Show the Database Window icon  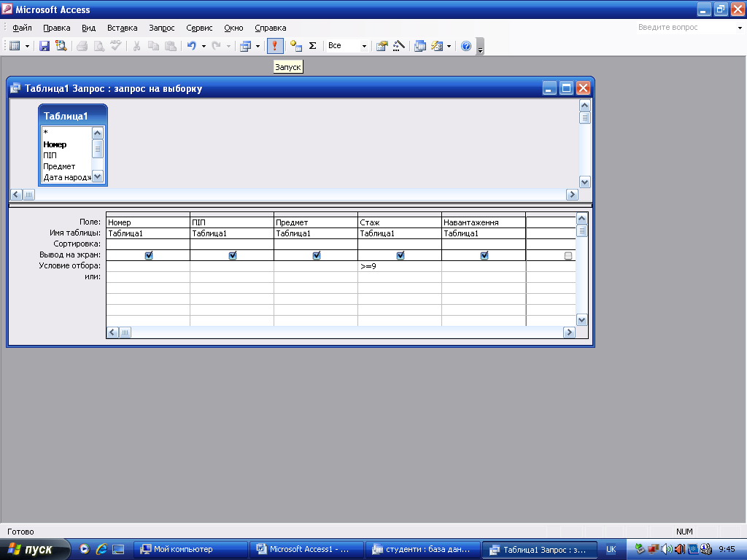[x=419, y=46]
